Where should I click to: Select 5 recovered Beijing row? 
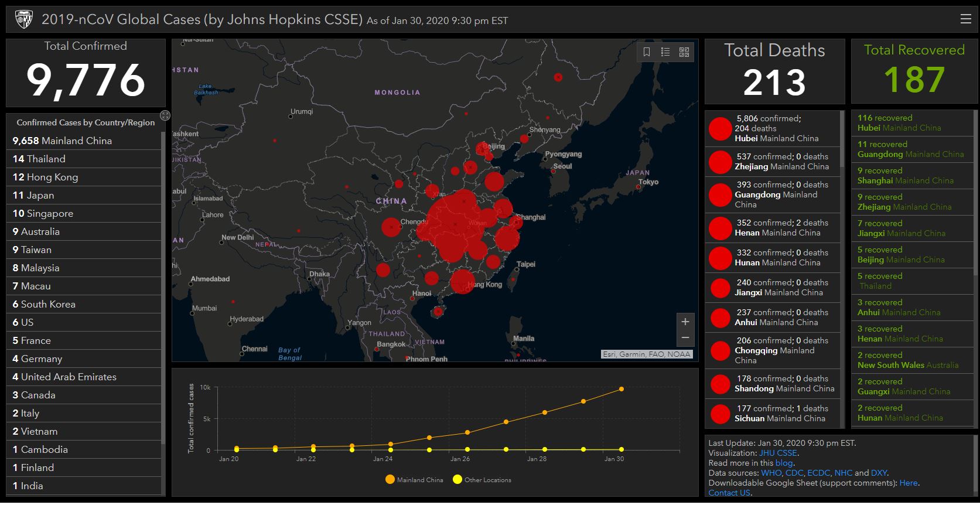pos(912,255)
